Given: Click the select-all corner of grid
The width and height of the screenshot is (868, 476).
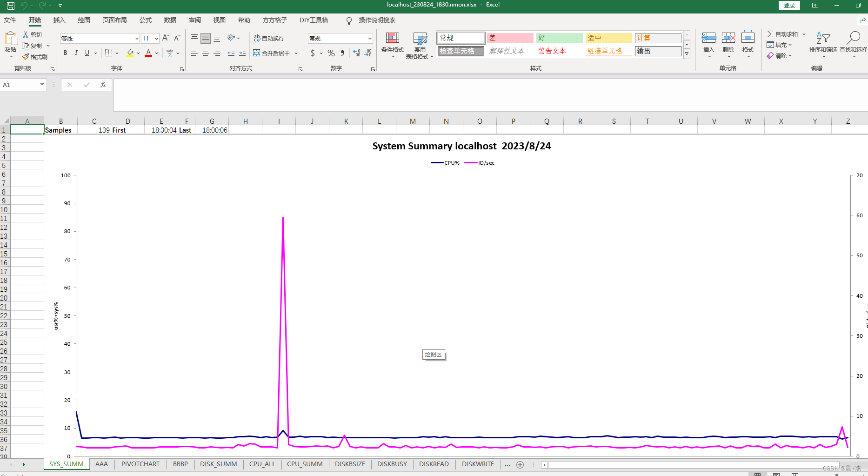Looking at the screenshot, I should click(x=5, y=121).
